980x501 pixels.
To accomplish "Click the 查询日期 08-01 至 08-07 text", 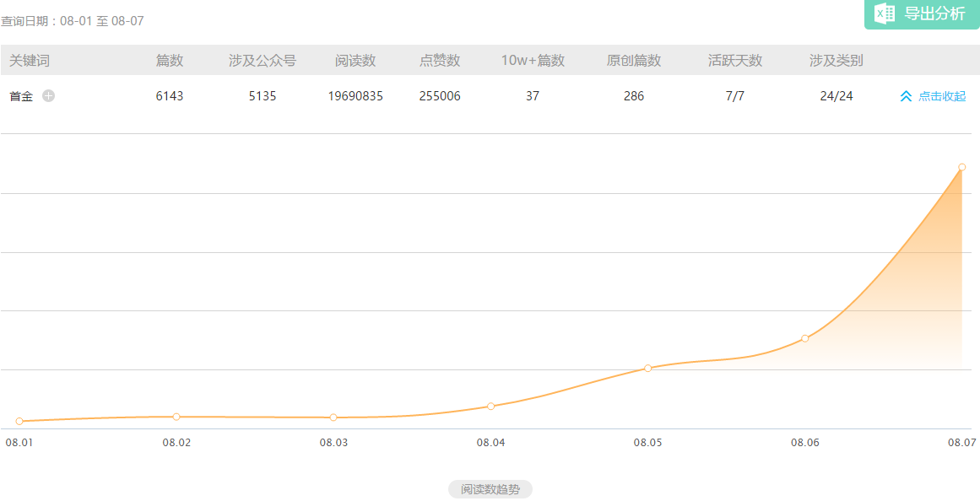I will tap(72, 21).
